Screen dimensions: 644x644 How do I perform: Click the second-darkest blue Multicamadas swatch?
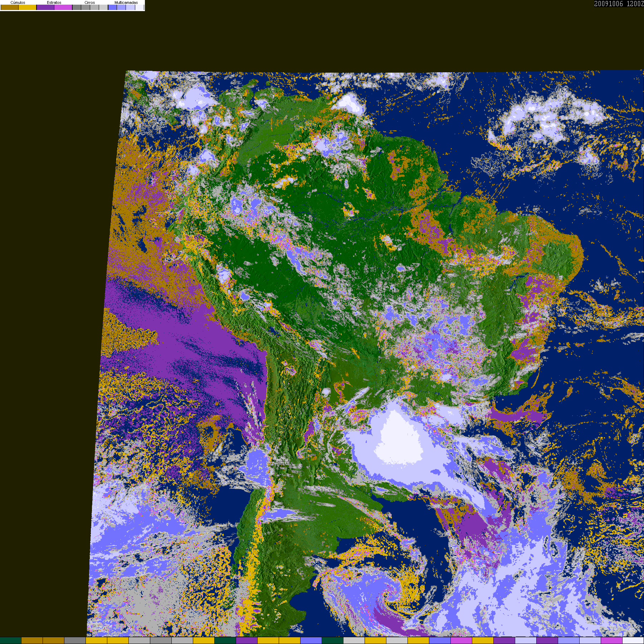121,7
